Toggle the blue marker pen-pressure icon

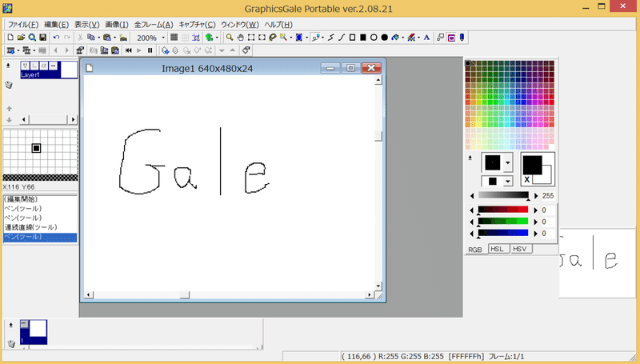point(462,38)
